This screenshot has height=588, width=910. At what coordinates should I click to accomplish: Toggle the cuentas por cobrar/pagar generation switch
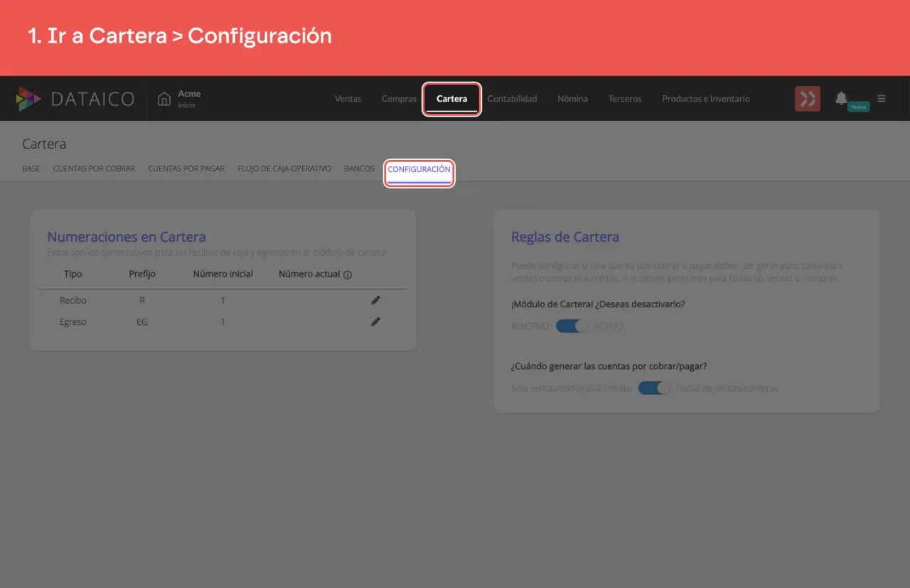[654, 388]
